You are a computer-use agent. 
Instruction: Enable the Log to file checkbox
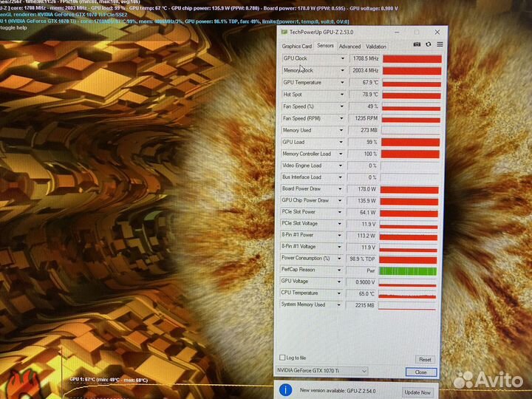(x=282, y=358)
